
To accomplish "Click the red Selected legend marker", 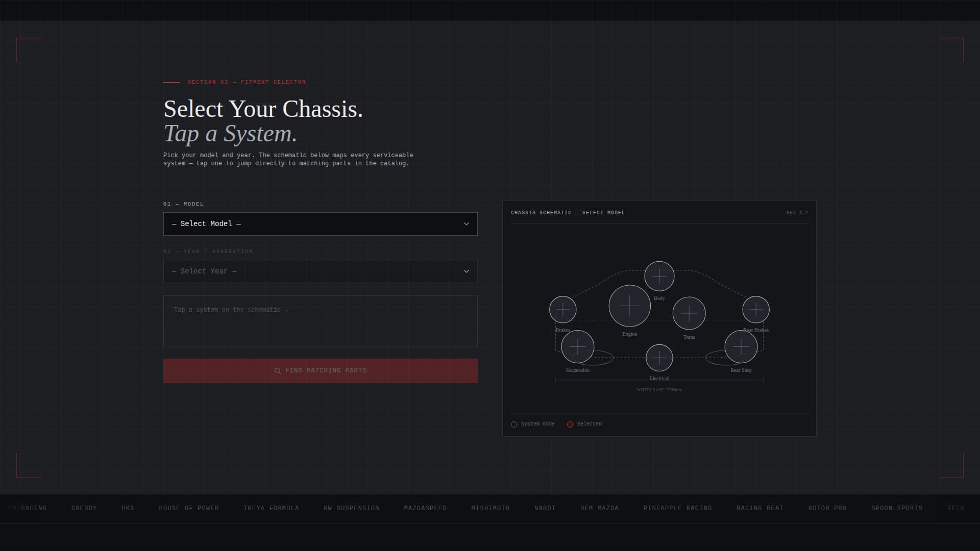I will 570,424.
